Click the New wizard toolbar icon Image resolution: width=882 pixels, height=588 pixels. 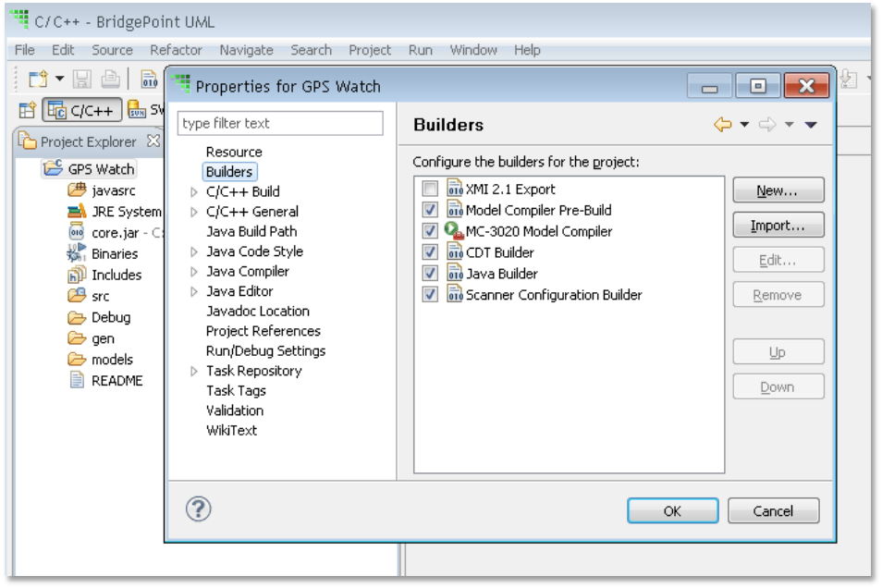[38, 80]
